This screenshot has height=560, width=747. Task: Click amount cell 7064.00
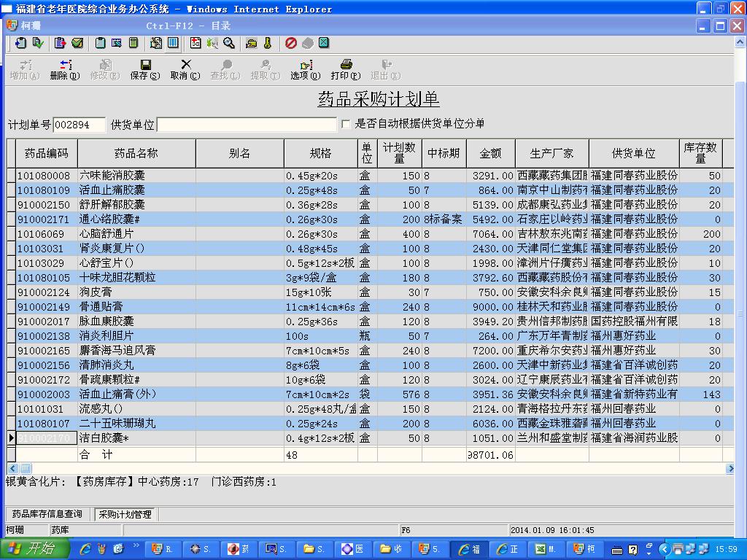pos(491,234)
